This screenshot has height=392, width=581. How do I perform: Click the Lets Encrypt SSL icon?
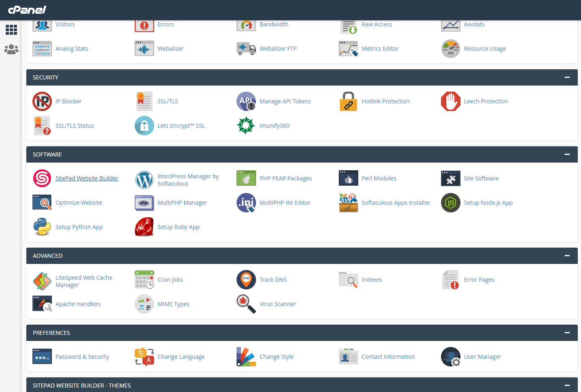point(144,126)
